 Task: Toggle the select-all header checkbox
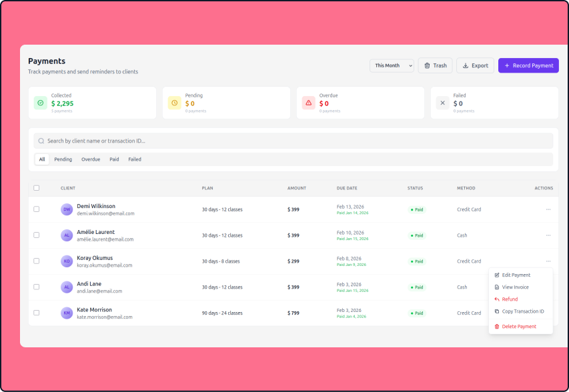(x=37, y=188)
